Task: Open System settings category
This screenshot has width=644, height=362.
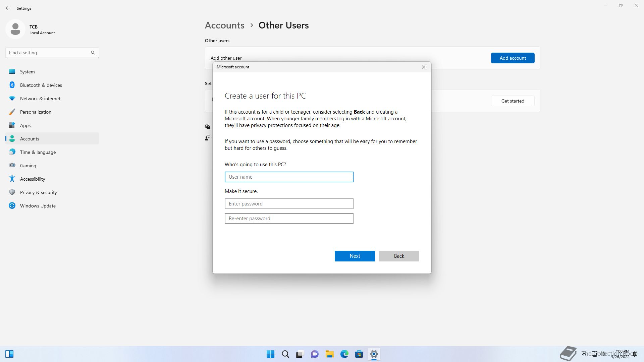Action: point(52,72)
